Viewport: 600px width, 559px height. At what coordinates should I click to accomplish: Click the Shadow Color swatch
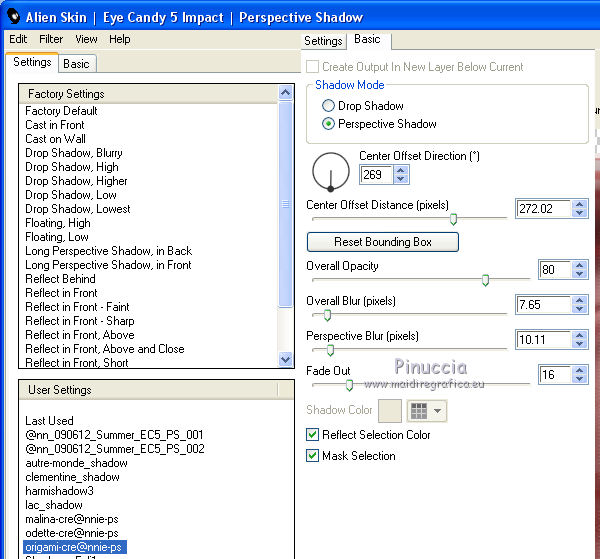(390, 411)
